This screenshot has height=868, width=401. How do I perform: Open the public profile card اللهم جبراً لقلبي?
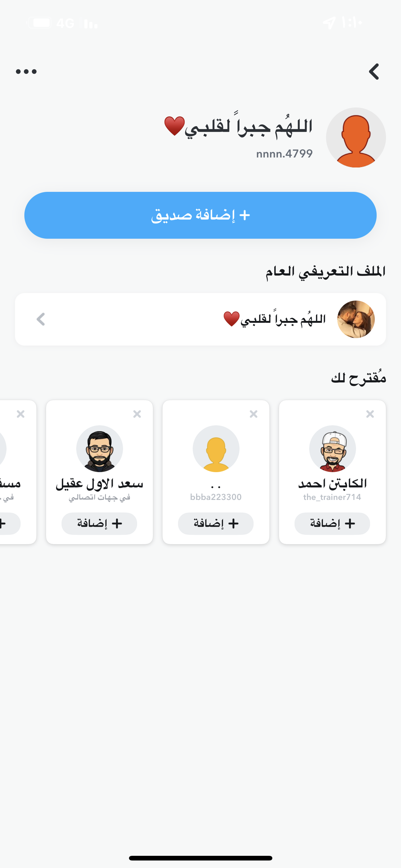click(x=200, y=319)
